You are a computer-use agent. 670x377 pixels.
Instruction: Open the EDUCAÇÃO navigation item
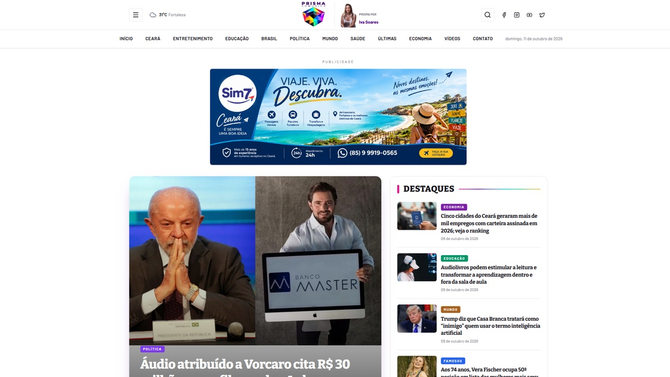[237, 39]
